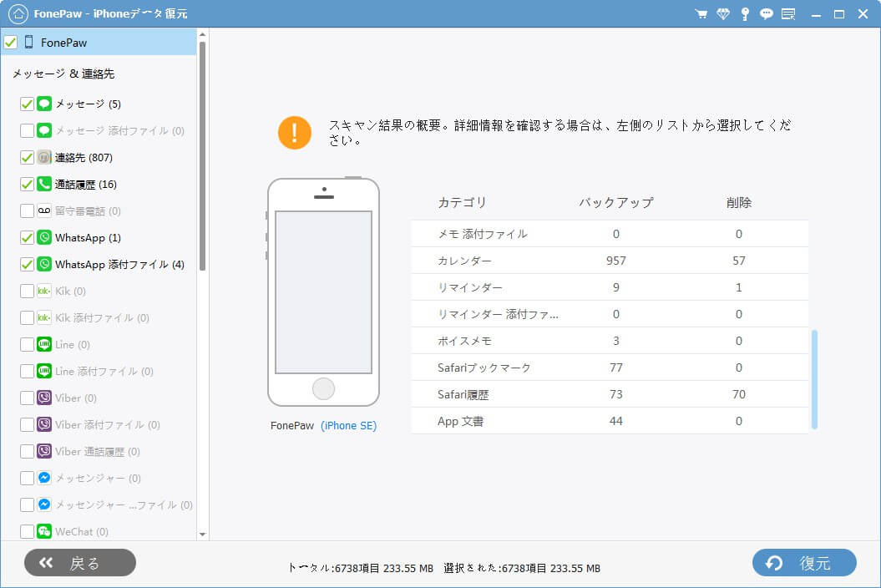Screen dimensions: 881x588
Task: Click the WhatsApp (1) icon
Action: tap(44, 237)
